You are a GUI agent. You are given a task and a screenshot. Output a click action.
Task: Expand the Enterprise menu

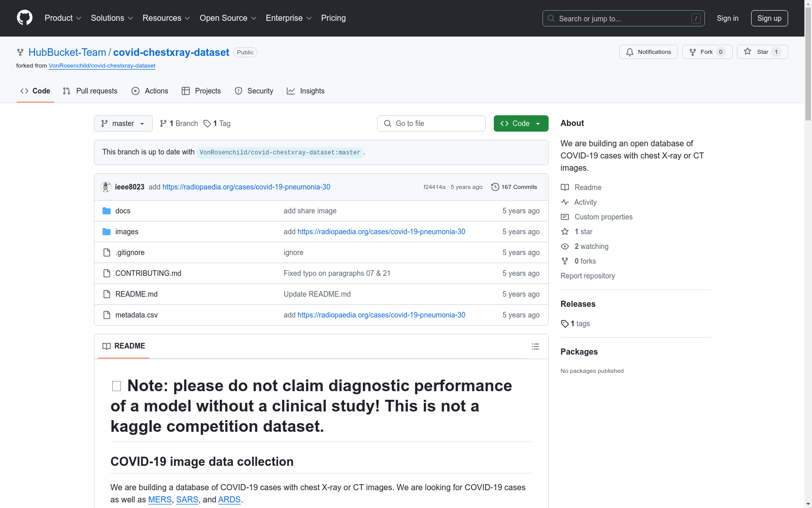point(289,18)
